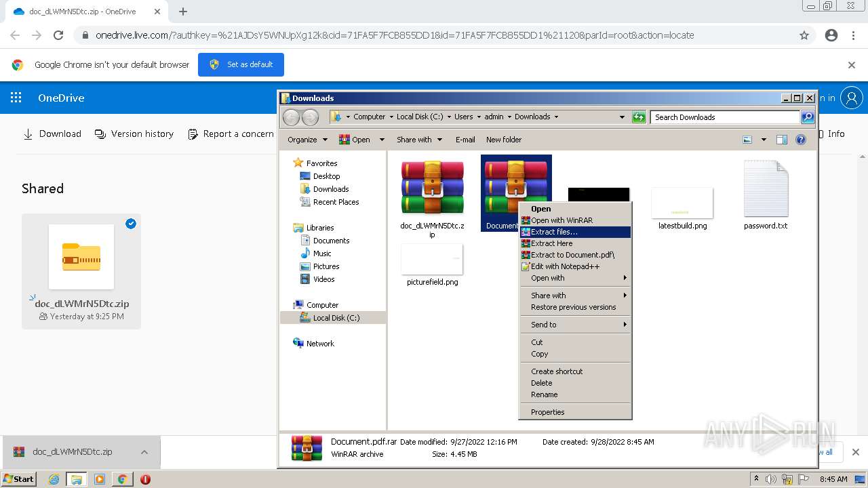Click Set as default browser button
The width and height of the screenshot is (868, 488).
coord(241,64)
